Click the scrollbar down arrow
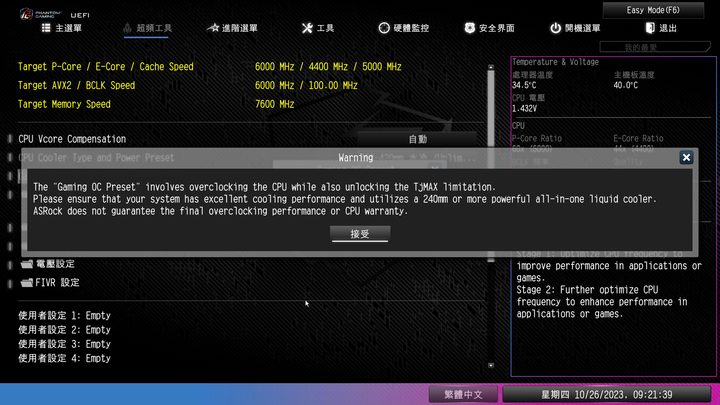The width and height of the screenshot is (720, 405). pos(491,366)
